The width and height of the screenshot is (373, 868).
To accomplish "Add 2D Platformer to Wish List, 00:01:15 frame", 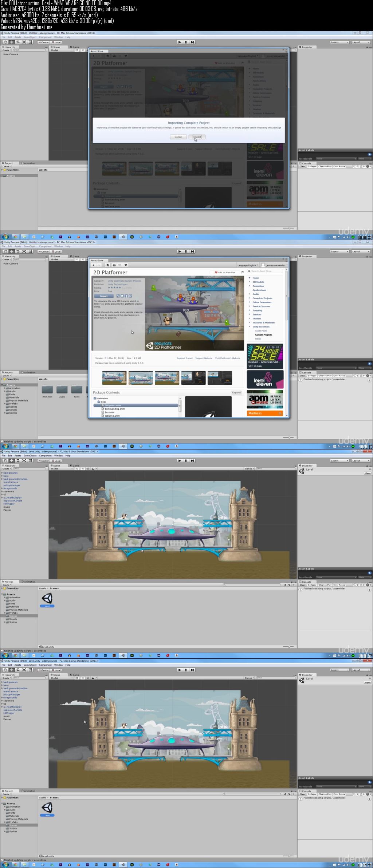I will [224, 272].
